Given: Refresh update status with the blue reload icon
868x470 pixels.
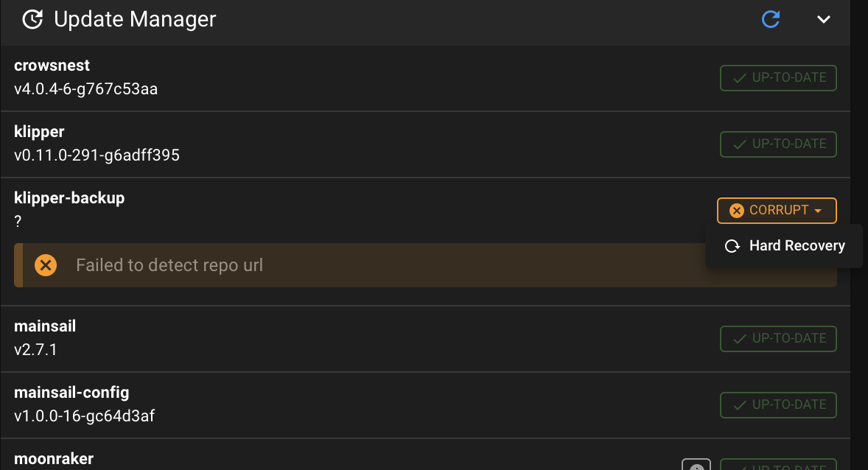Looking at the screenshot, I should tap(771, 19).
